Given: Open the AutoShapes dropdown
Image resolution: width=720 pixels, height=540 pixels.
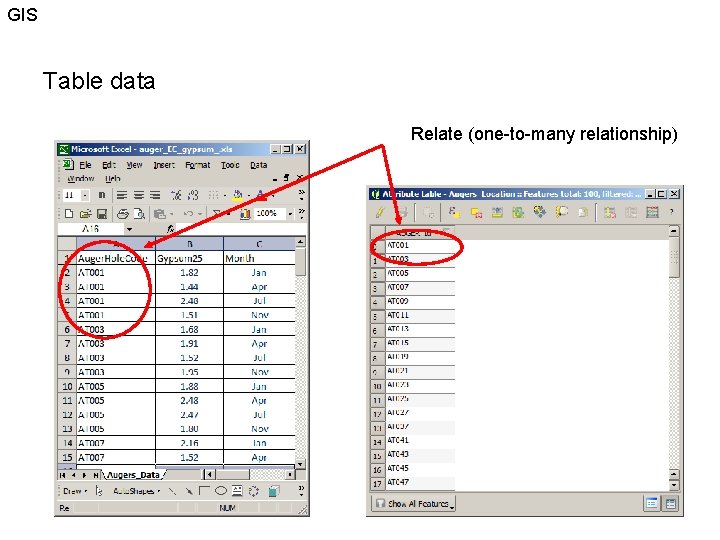Looking at the screenshot, I should [x=136, y=491].
